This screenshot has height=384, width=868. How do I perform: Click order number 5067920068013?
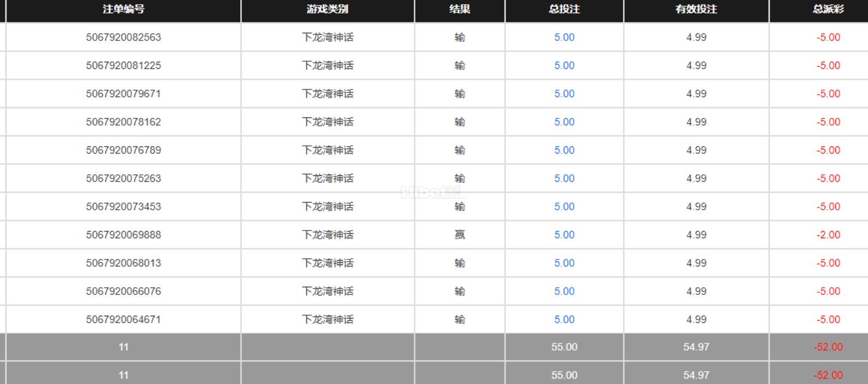pos(123,263)
